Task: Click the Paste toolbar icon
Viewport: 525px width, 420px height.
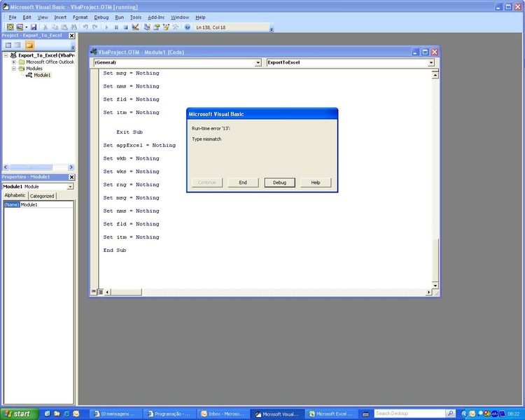Action: coord(64,27)
